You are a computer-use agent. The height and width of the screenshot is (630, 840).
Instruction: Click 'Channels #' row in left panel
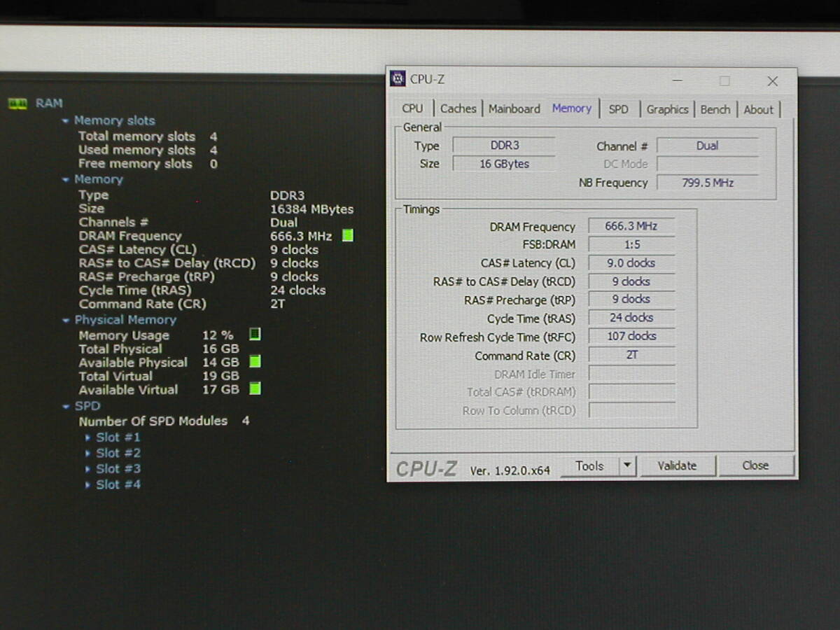click(188, 223)
